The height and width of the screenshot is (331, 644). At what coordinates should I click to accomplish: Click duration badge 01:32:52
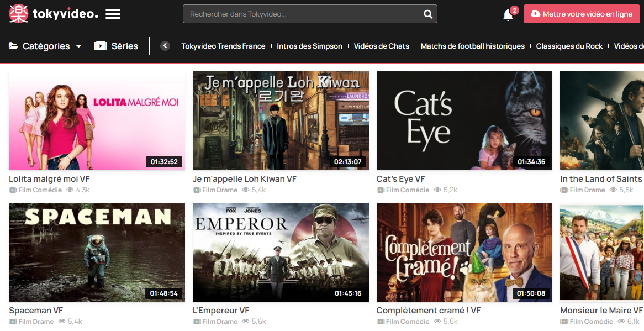click(164, 162)
